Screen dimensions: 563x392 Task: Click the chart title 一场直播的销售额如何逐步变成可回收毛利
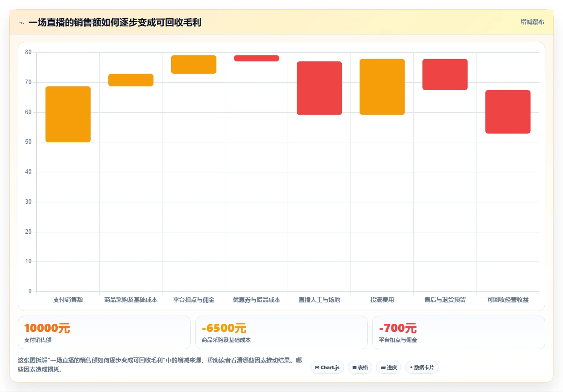[x=115, y=23]
